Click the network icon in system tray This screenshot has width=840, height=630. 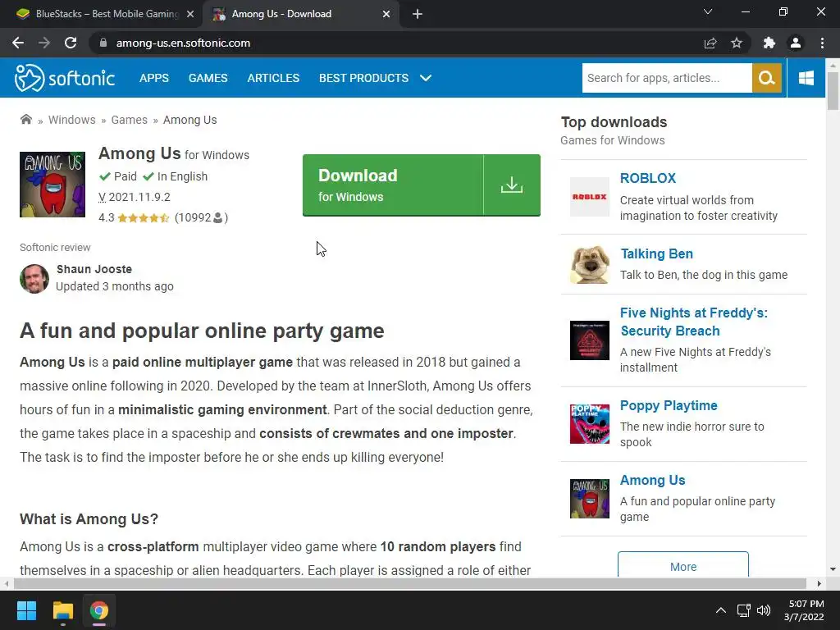tap(743, 610)
